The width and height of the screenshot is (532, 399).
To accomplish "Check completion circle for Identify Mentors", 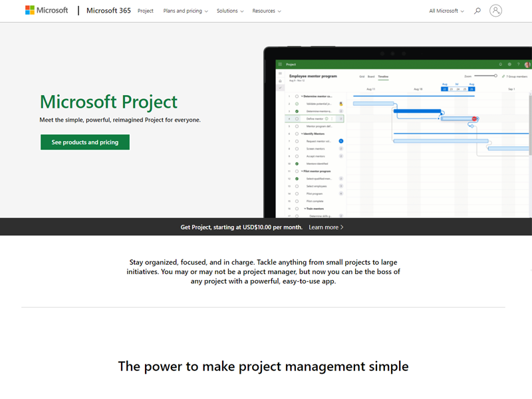I will tap(297, 134).
